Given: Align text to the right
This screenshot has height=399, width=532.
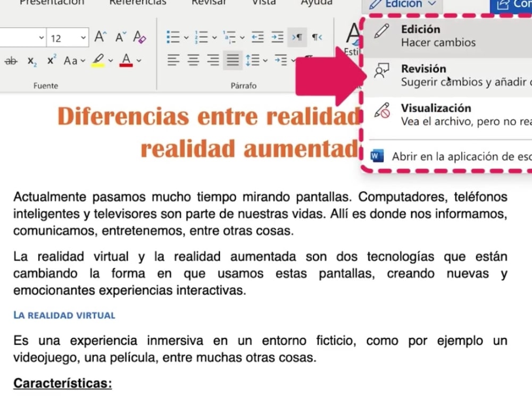Looking at the screenshot, I should (x=213, y=61).
